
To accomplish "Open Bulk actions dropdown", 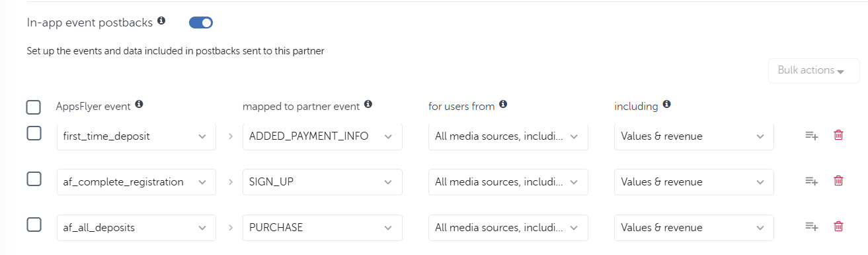I will pos(814,70).
